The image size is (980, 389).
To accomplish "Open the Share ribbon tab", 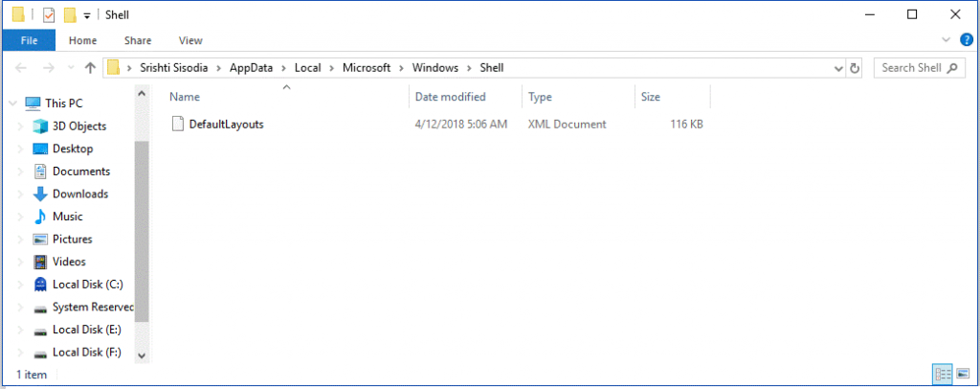I will coord(138,40).
